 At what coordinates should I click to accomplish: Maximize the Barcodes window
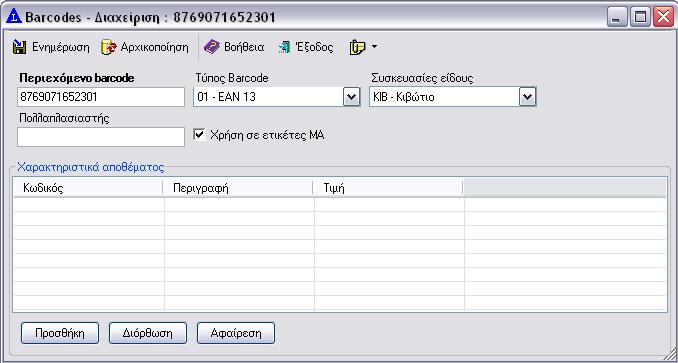point(640,18)
